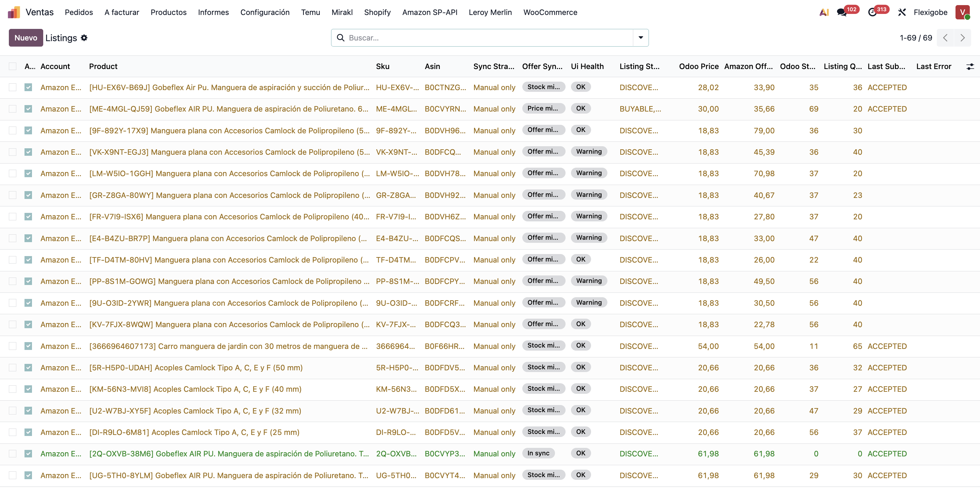Toggle the select-all rows checkbox

[13, 67]
